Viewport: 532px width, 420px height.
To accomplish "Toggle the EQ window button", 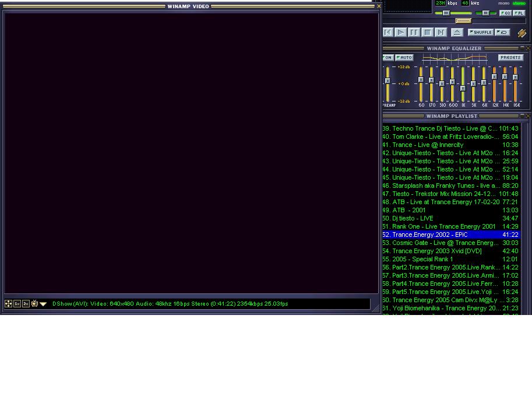I will (505, 13).
